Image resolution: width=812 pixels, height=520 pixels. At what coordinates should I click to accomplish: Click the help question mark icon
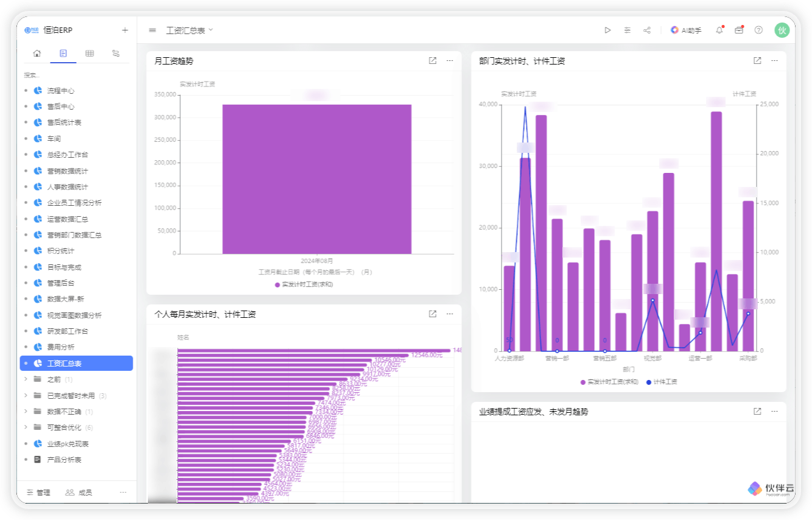758,30
